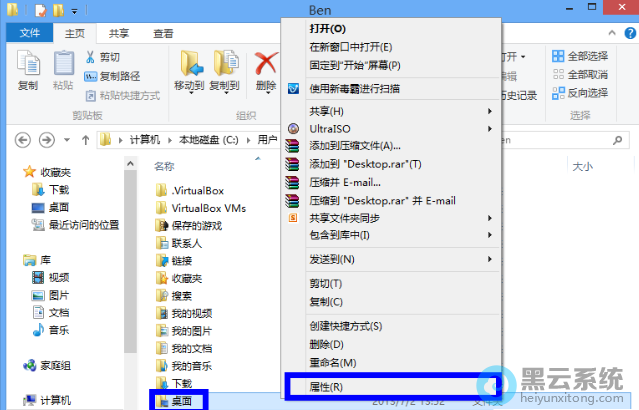Open the File (文件) tab
Image resolution: width=639 pixels, height=410 pixels.
click(30, 33)
